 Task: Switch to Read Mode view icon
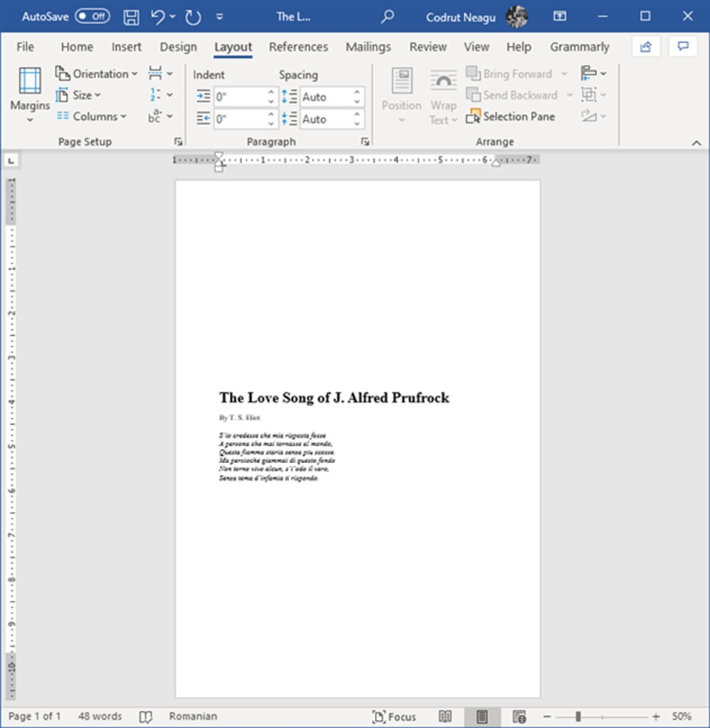(x=445, y=716)
